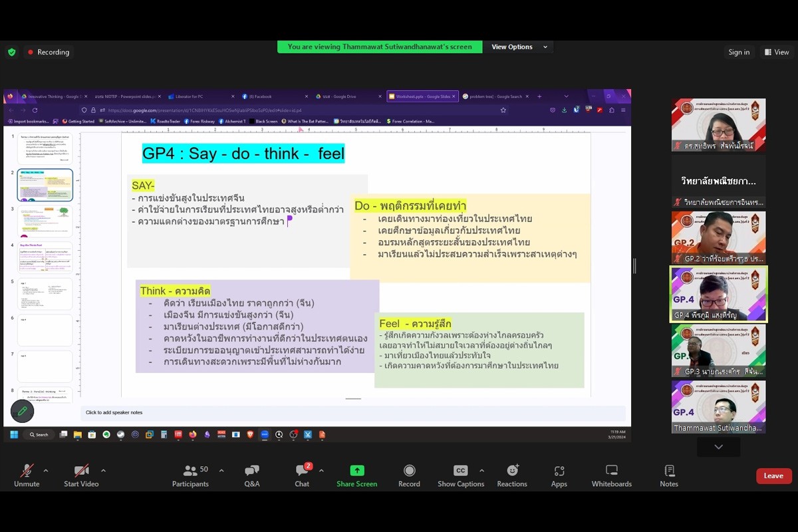Viewport: 798px width, 532px height.
Task: Expand audio options arrow next to Unmute
Action: [x=46, y=471]
